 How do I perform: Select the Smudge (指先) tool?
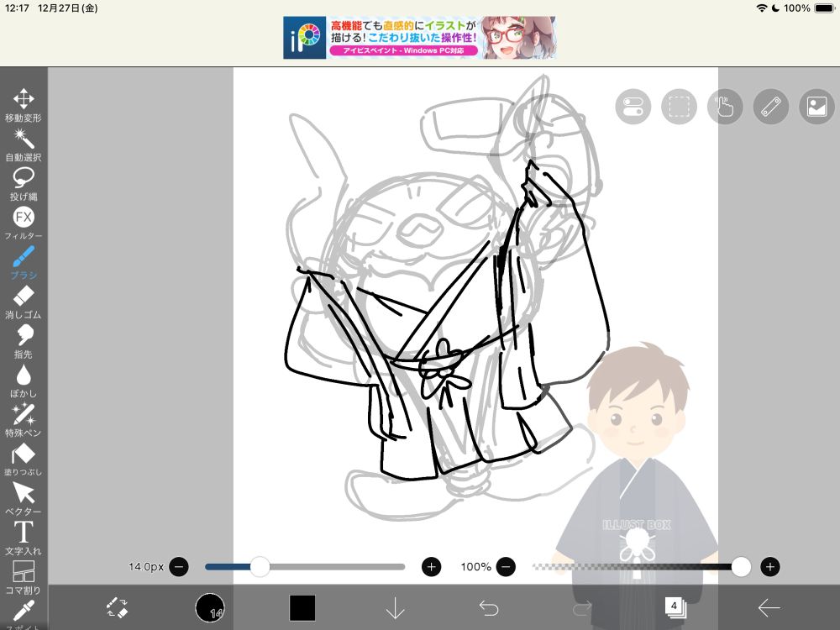click(24, 342)
